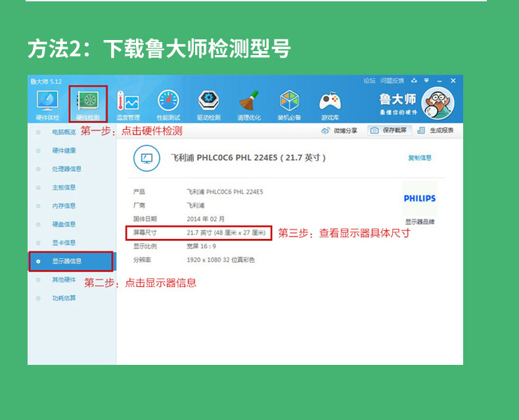
Task: Open the title bar dropdown menu arrow
Action: (426, 80)
